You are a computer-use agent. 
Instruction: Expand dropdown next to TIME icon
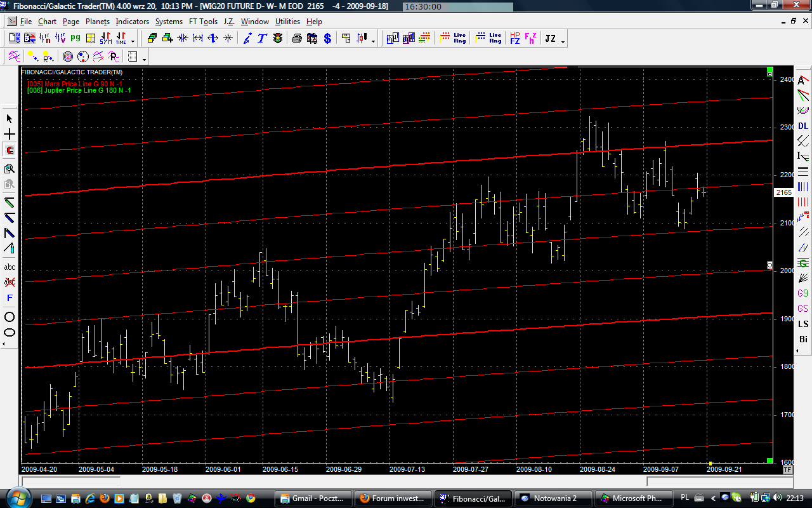point(133,41)
